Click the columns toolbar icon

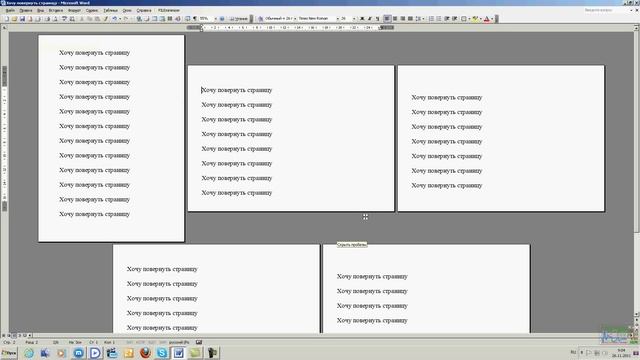pyautogui.click(x=170, y=19)
